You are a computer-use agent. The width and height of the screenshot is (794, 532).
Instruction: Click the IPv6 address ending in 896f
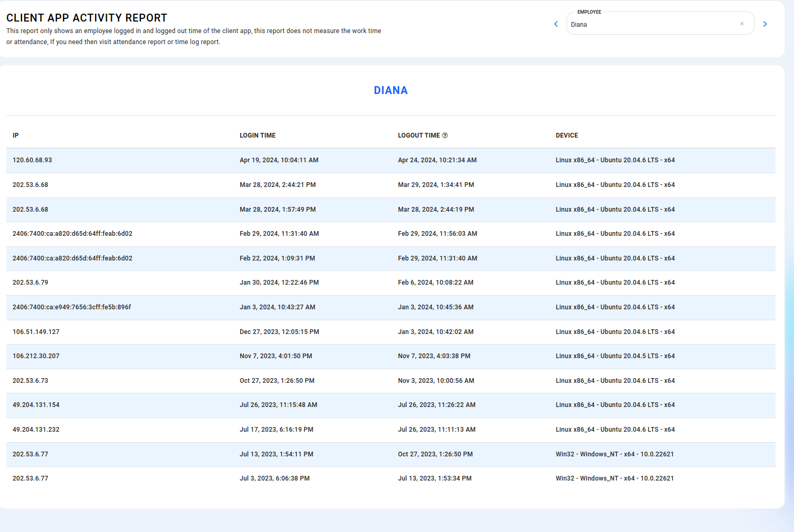[x=72, y=307]
